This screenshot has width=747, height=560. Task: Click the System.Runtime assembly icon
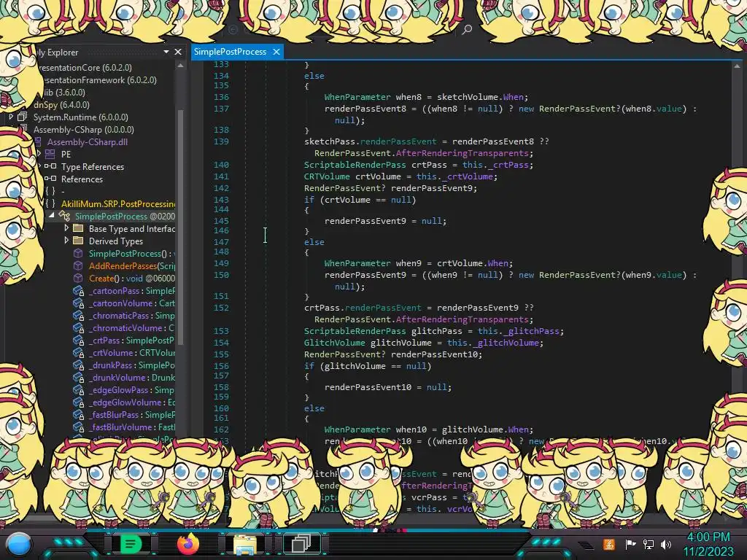pyautogui.click(x=23, y=117)
